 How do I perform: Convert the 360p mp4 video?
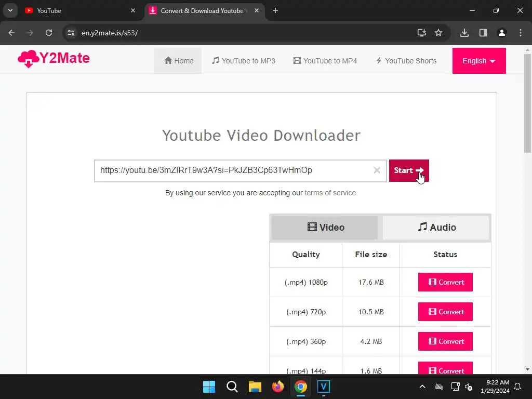[x=445, y=341]
